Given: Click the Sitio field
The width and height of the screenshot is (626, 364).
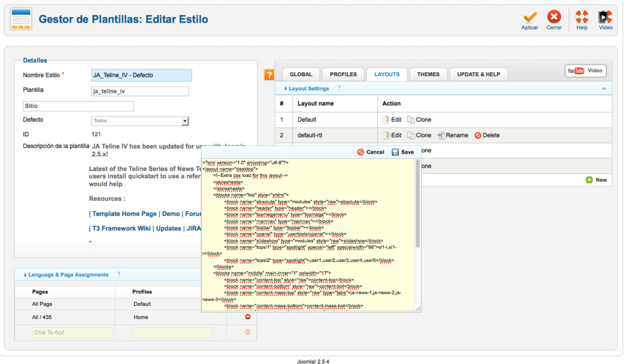Looking at the screenshot, I should [x=79, y=106].
